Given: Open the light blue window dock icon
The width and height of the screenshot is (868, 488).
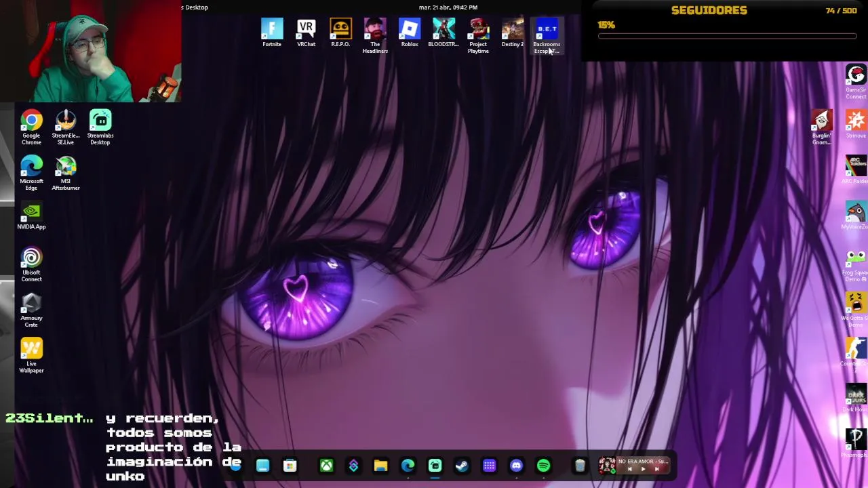Looking at the screenshot, I should point(262,466).
